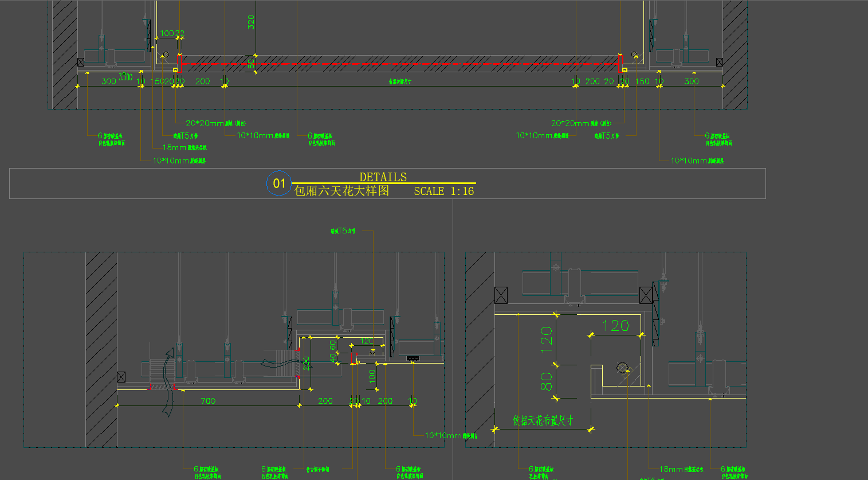
Task: Click the 18mm label below top-left section
Action: click(x=184, y=147)
